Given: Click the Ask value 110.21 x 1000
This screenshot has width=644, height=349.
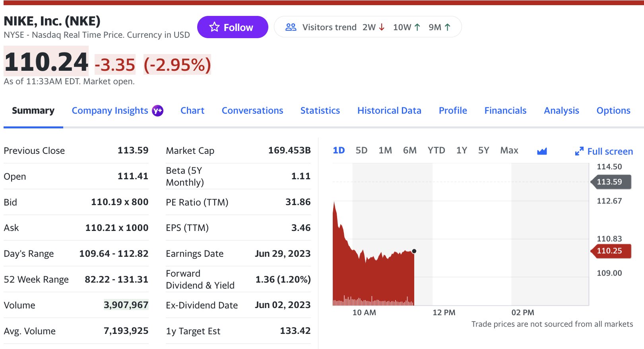Looking at the screenshot, I should 117,228.
